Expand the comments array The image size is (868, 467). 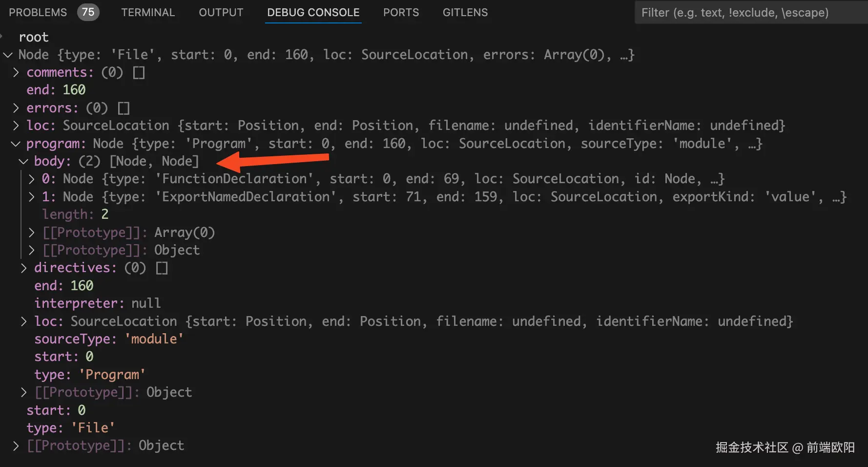(x=16, y=72)
